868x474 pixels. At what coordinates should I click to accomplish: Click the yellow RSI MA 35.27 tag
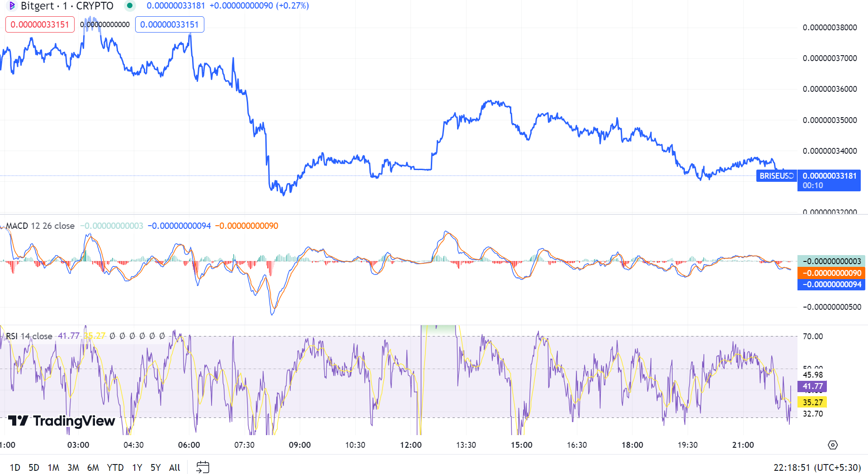[x=812, y=402]
